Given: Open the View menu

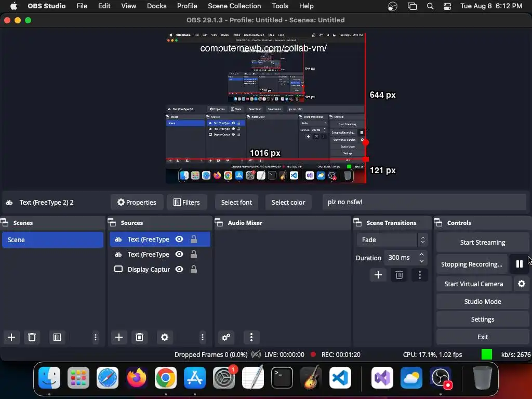Looking at the screenshot, I should point(129,6).
